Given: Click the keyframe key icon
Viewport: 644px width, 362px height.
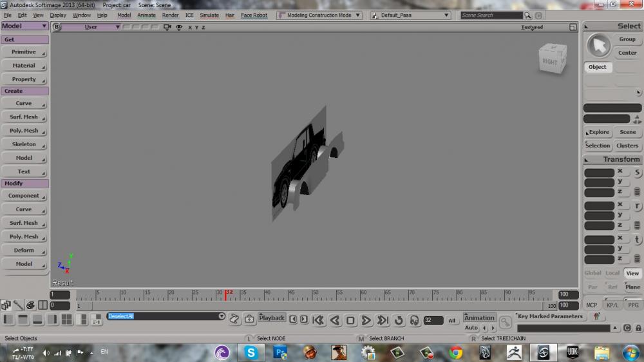Looking at the screenshot, I should click(505, 321).
